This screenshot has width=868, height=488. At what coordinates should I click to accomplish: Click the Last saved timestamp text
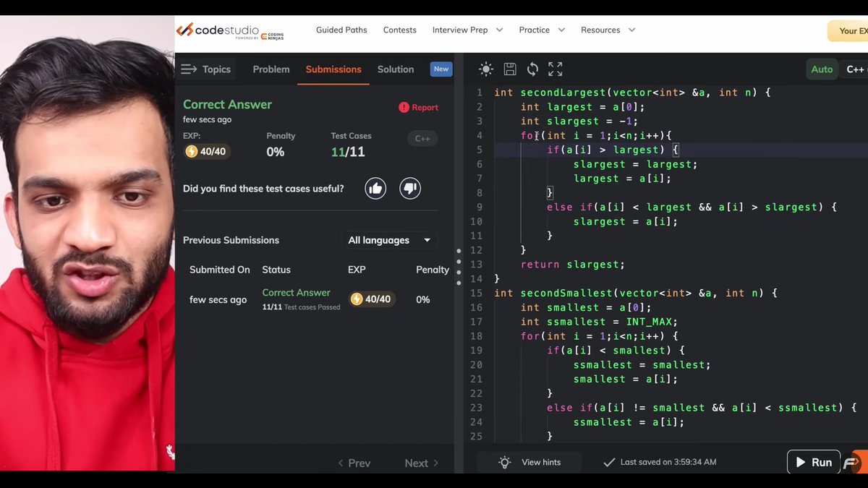click(x=668, y=462)
